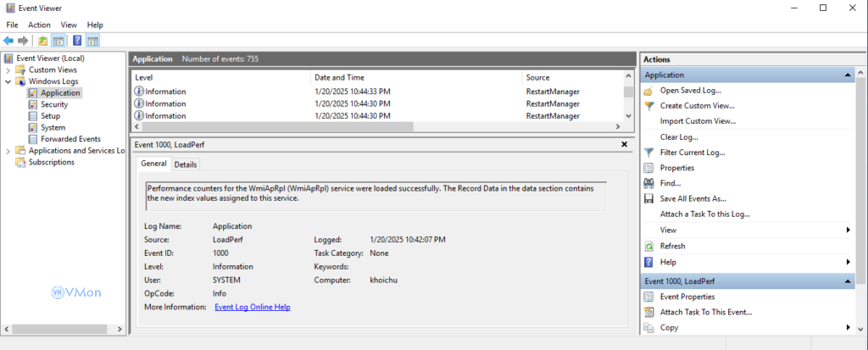Open the Action menu
The height and width of the screenshot is (350, 868).
click(39, 25)
